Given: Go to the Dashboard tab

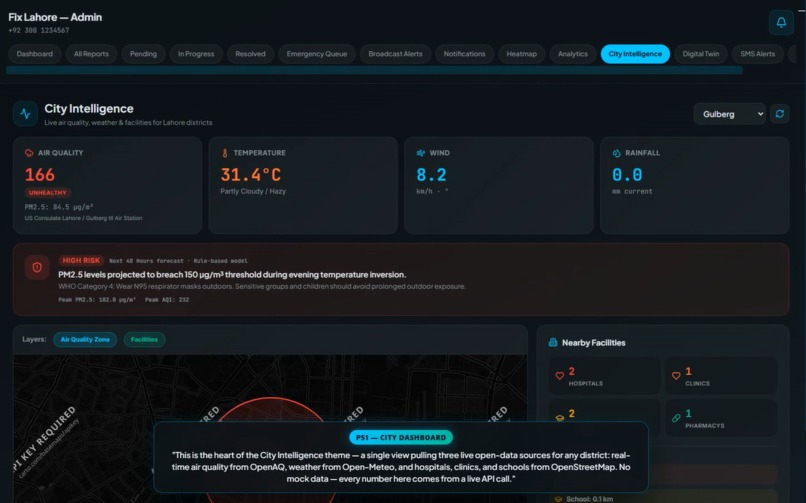Looking at the screenshot, I should [34, 53].
